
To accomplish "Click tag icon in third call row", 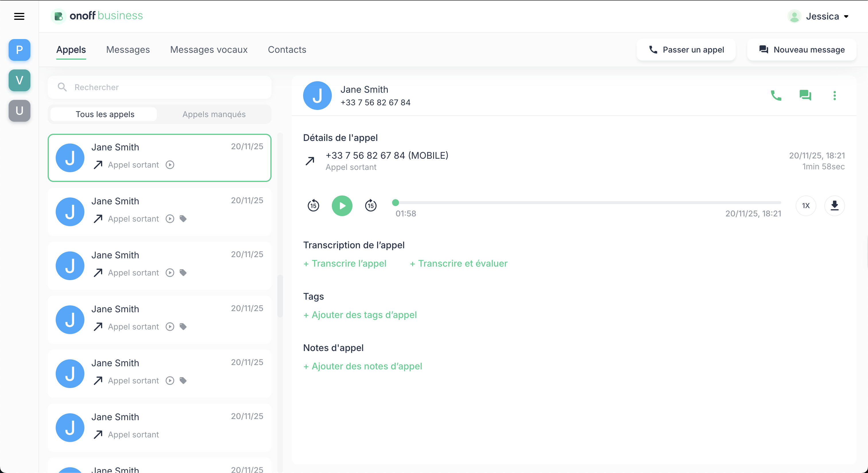I will [183, 273].
